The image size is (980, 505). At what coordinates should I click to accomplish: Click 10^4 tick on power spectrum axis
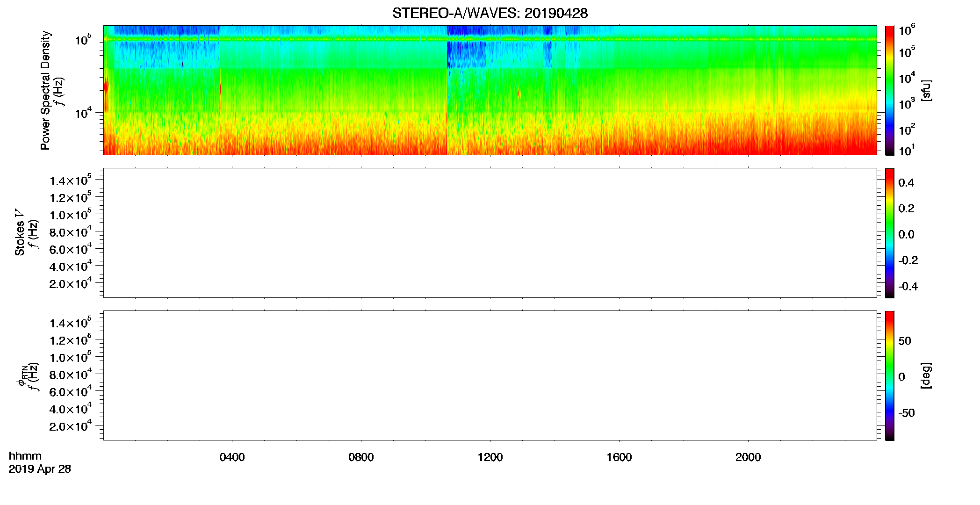[83, 113]
